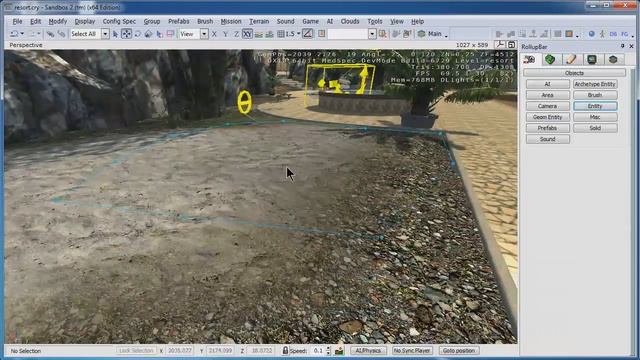Lock movement to Z axis
The width and height of the screenshot is (640, 360).
[236, 34]
